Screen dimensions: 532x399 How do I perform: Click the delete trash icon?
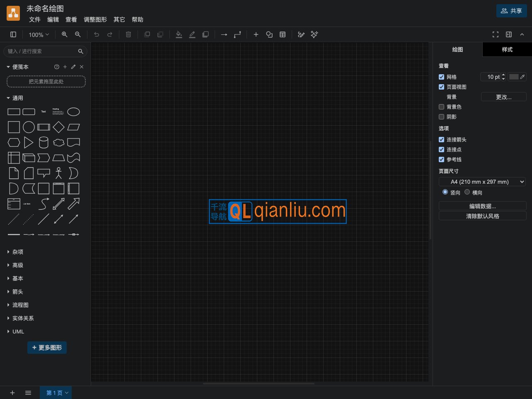pos(128,34)
